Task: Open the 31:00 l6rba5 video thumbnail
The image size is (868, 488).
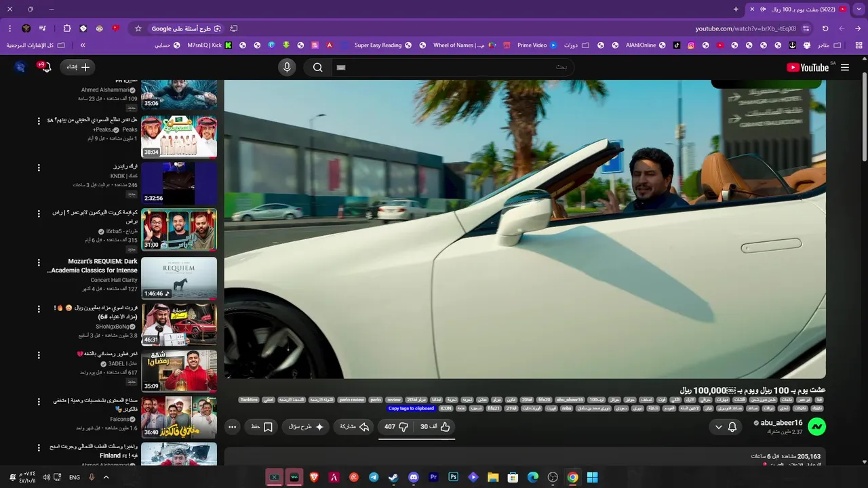Action: pos(179,230)
